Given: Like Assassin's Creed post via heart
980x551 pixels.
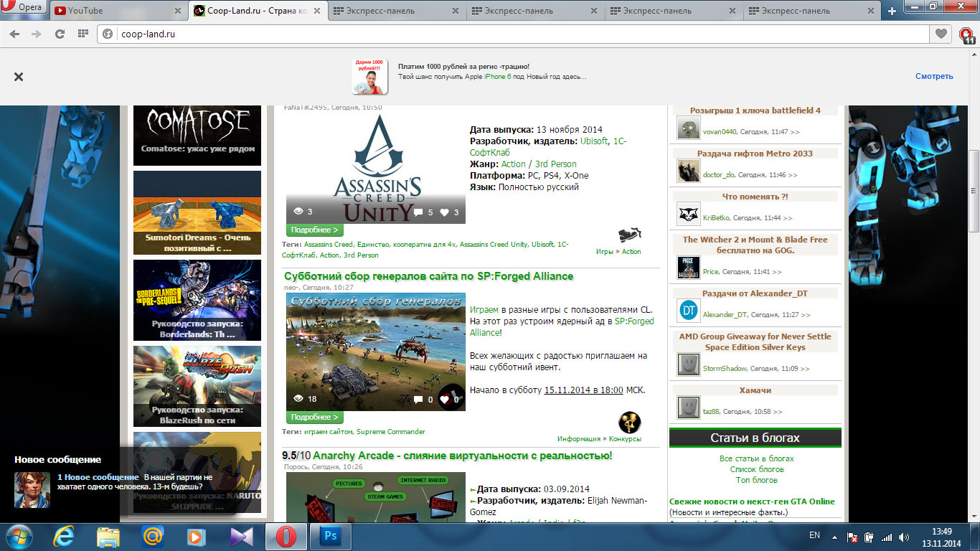Looking at the screenshot, I should point(444,212).
